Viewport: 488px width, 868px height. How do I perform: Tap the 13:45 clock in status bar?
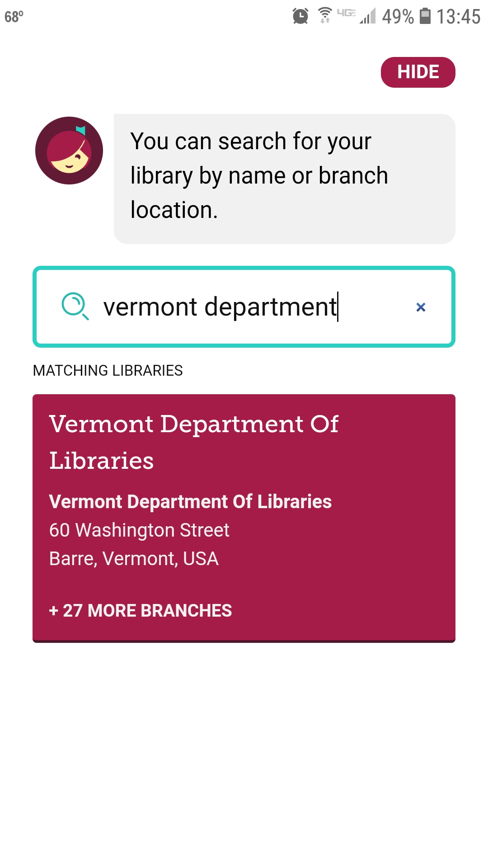458,17
